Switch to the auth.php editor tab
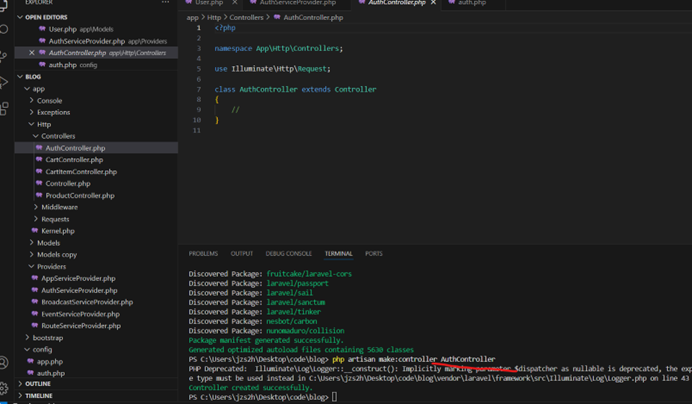This screenshot has height=404, width=692. tap(471, 3)
